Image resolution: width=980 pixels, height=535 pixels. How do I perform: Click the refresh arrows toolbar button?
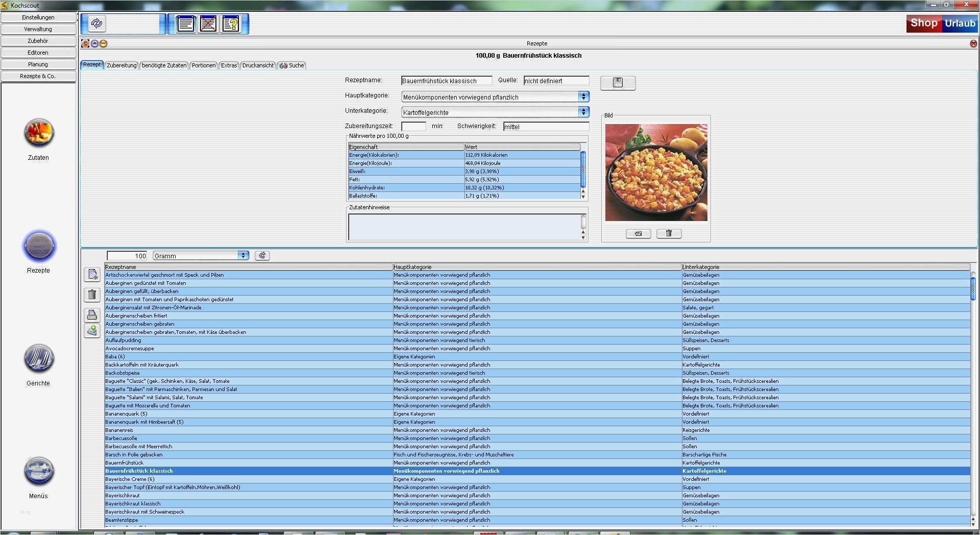[96, 23]
